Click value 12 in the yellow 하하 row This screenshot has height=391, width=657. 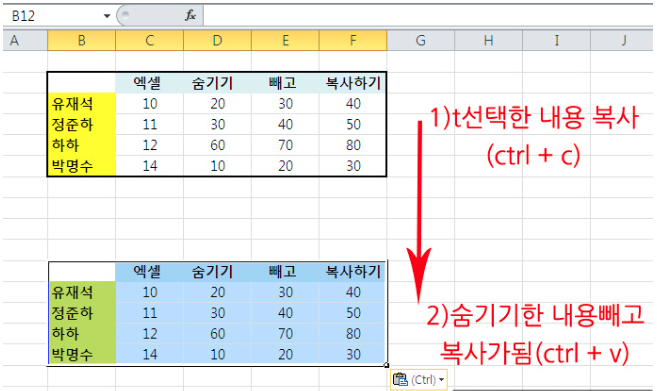pyautogui.click(x=150, y=145)
